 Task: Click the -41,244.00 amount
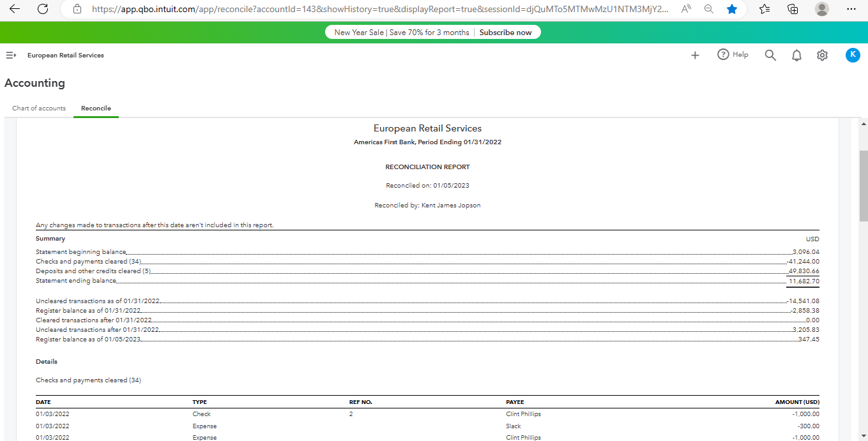803,262
